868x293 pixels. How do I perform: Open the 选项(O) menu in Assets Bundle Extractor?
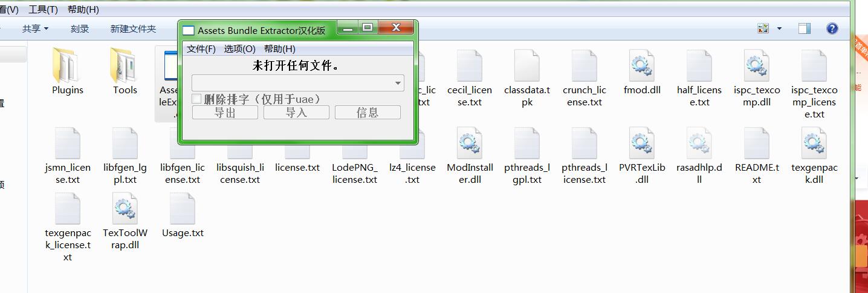pyautogui.click(x=239, y=49)
